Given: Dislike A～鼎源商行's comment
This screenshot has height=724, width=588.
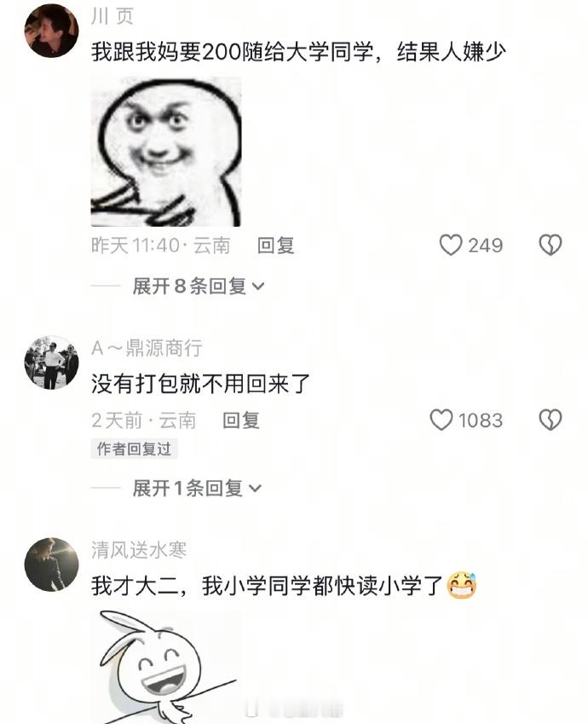Looking at the screenshot, I should point(551,420).
